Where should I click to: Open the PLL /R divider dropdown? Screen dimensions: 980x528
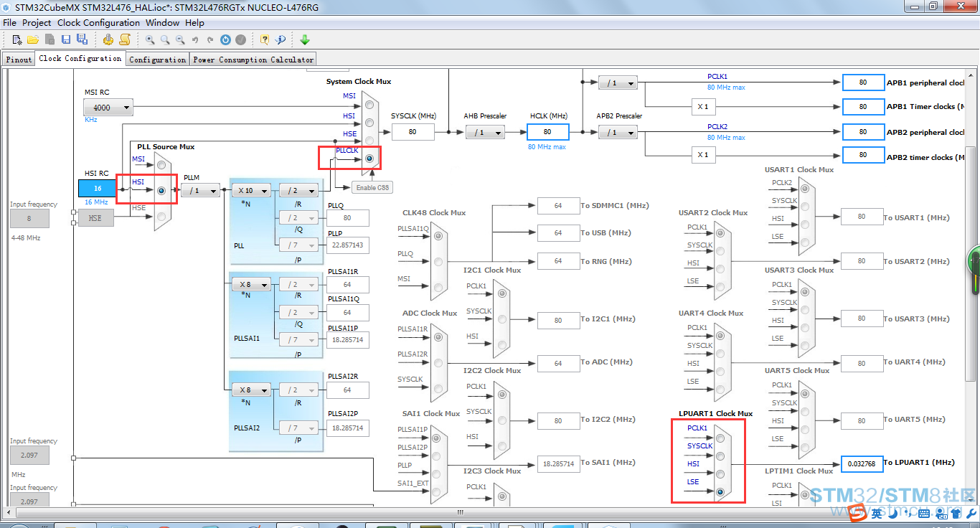click(x=298, y=190)
